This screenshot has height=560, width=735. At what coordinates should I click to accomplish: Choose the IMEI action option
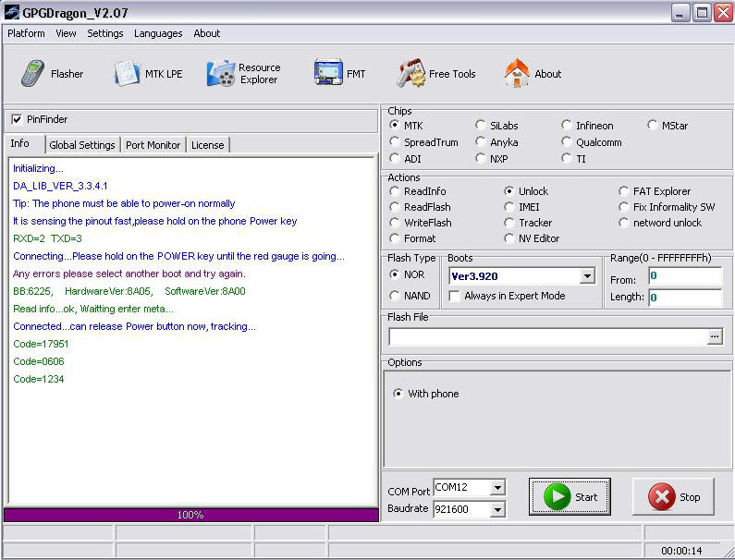(509, 207)
